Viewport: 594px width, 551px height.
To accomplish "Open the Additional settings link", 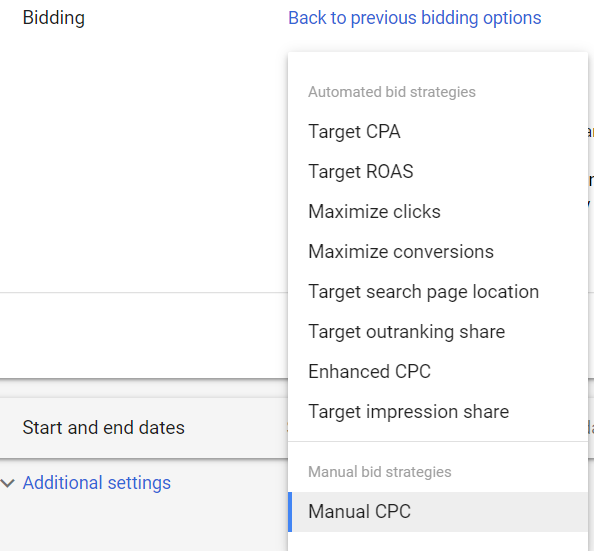I will [x=97, y=483].
